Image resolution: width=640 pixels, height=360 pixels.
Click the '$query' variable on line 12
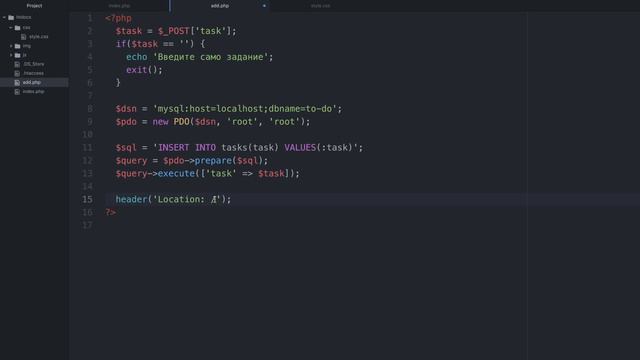[x=131, y=161]
